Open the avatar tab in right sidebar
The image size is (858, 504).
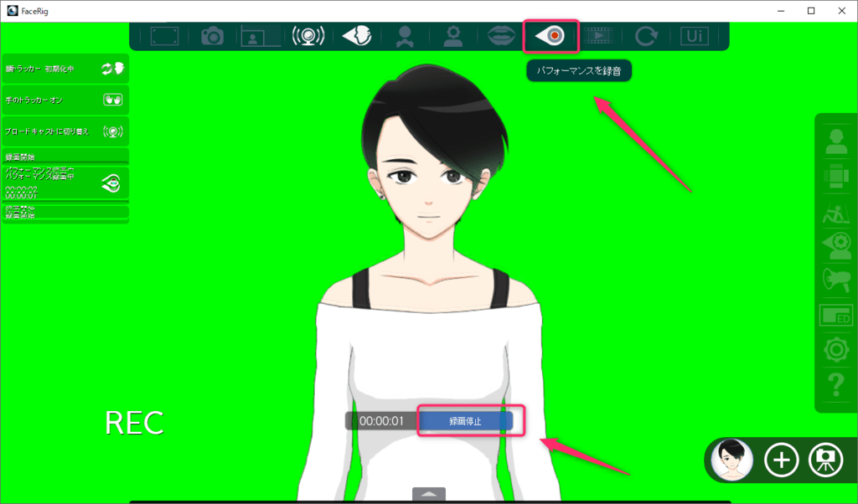[x=837, y=141]
